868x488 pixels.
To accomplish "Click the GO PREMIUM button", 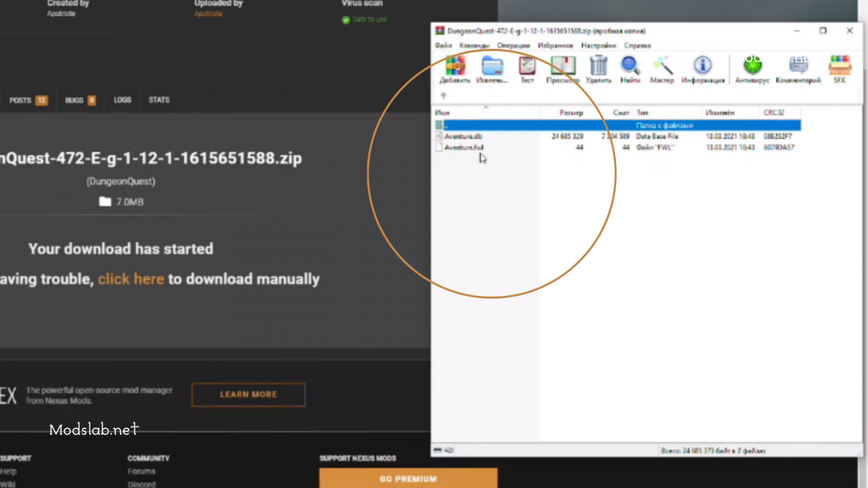I will tap(408, 478).
